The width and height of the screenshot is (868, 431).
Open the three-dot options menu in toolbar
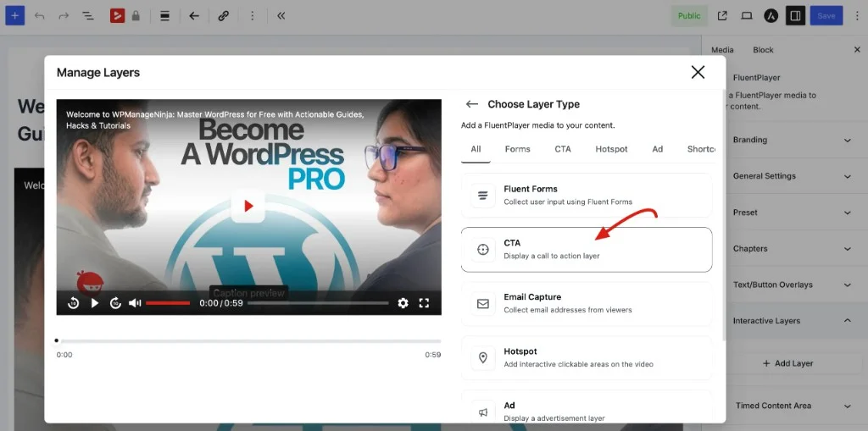(x=253, y=15)
